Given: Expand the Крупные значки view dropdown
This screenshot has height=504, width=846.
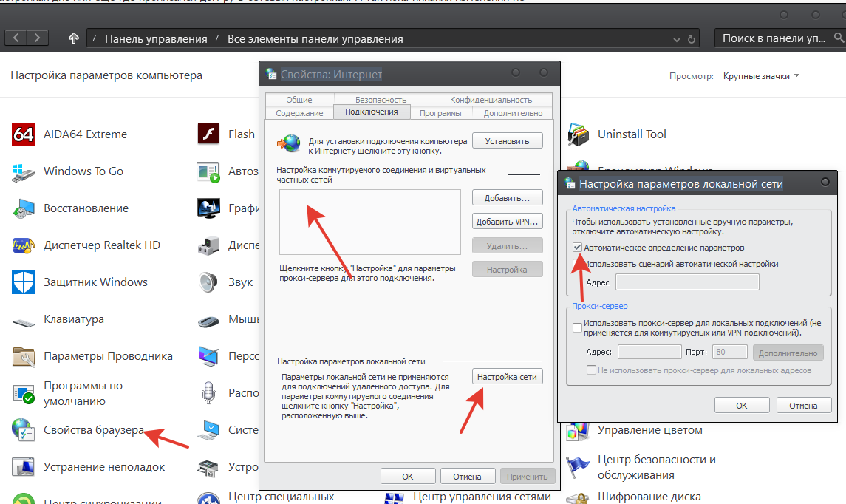Looking at the screenshot, I should click(761, 76).
